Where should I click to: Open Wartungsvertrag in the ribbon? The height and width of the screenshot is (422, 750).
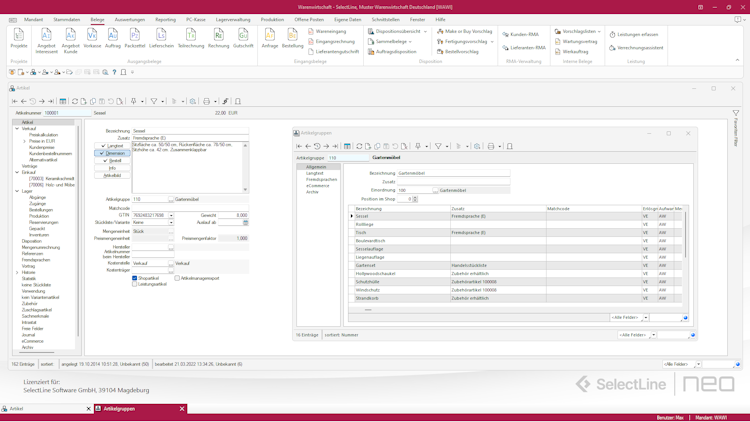tap(576, 42)
